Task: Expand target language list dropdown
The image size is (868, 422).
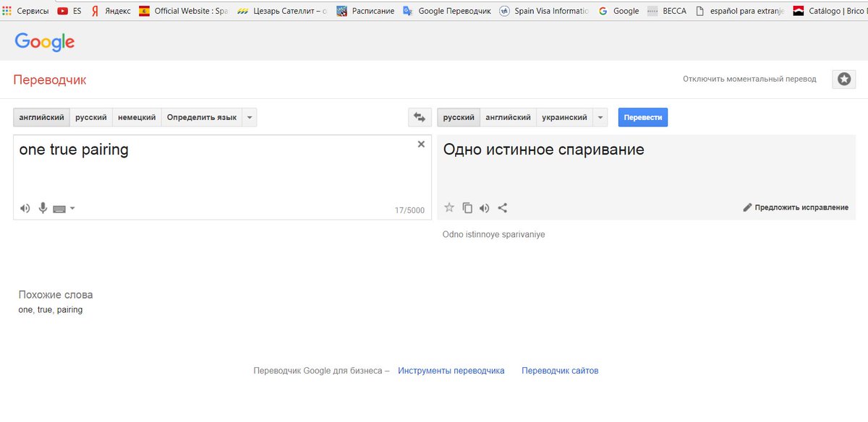Action: pyautogui.click(x=600, y=117)
